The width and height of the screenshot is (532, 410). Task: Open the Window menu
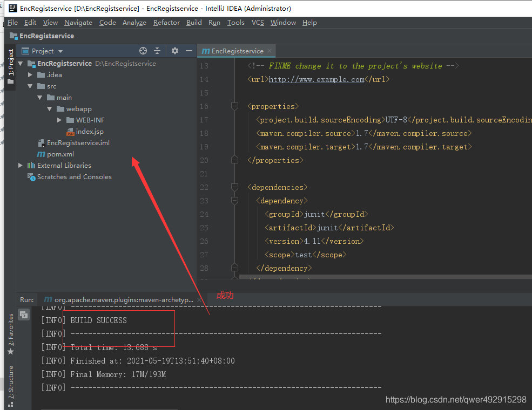click(284, 22)
